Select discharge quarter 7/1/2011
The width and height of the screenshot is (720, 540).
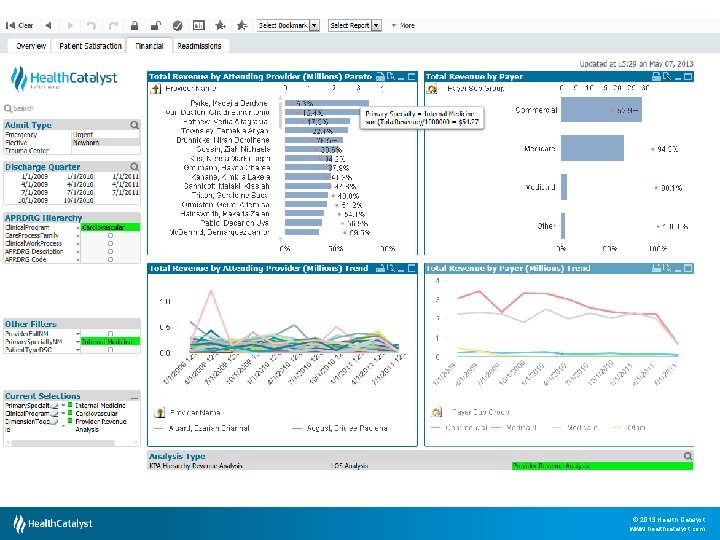pos(125,192)
